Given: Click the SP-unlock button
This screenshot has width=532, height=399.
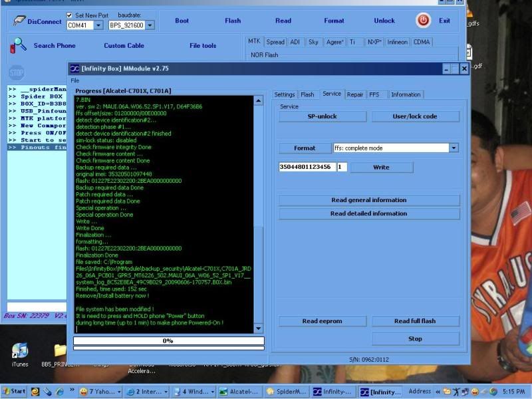Looking at the screenshot, I should [323, 116].
